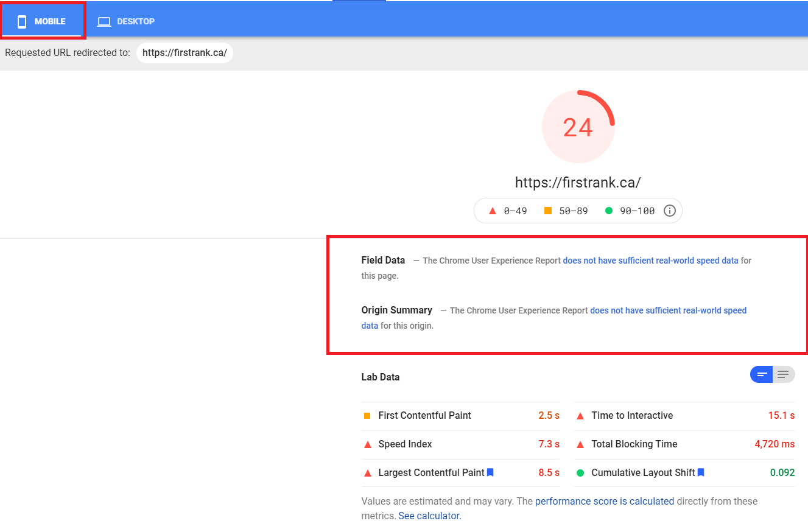Select the Time to Interactive label
Viewport: 808px width, 532px height.
tap(632, 416)
